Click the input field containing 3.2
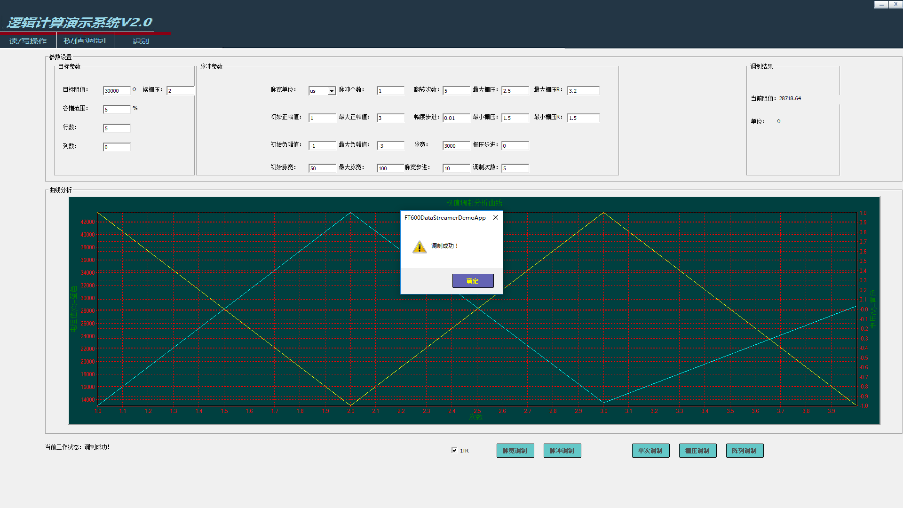Screen dimensions: 903x508 coord(583,90)
